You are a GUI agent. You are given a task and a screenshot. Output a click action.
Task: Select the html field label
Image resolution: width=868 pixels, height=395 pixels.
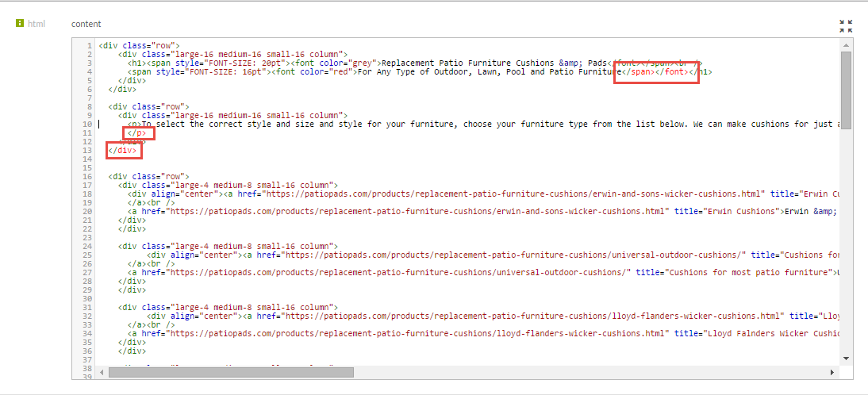36,23
